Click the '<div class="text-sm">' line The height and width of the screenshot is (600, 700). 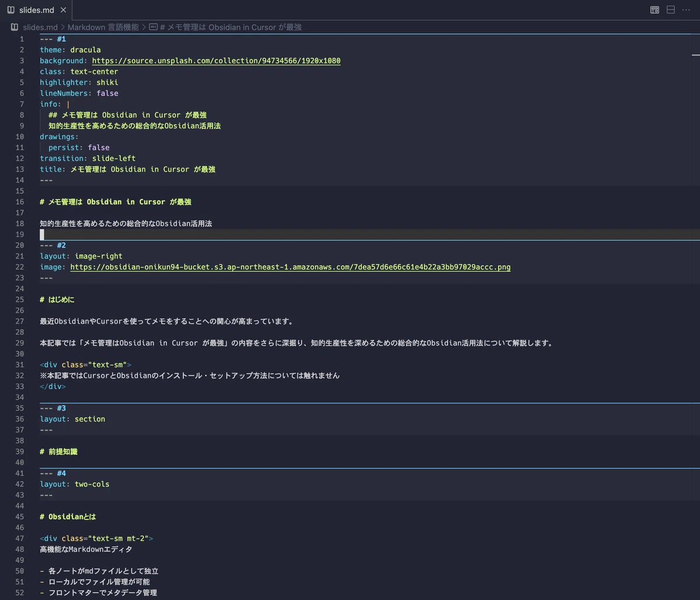coord(86,365)
